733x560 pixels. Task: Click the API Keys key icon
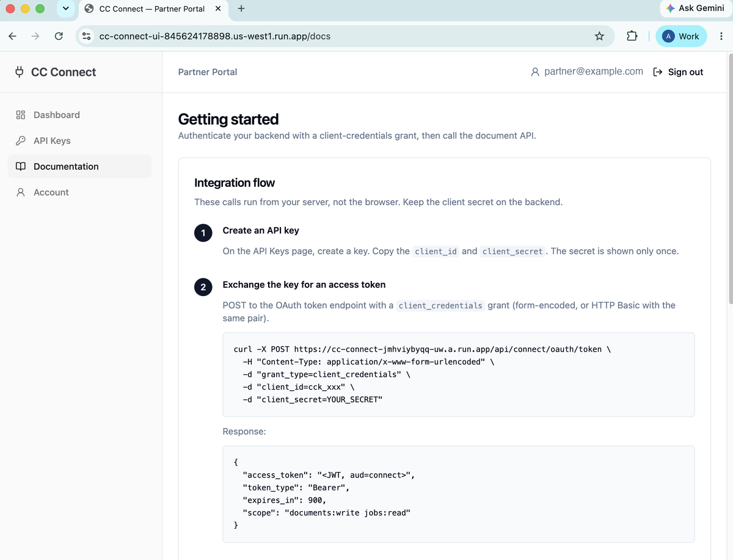(21, 140)
